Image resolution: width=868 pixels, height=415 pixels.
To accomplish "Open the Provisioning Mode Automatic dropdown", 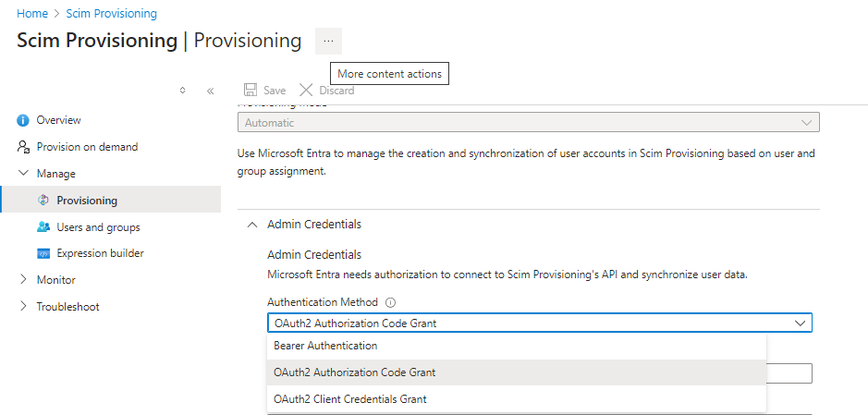I will point(529,123).
